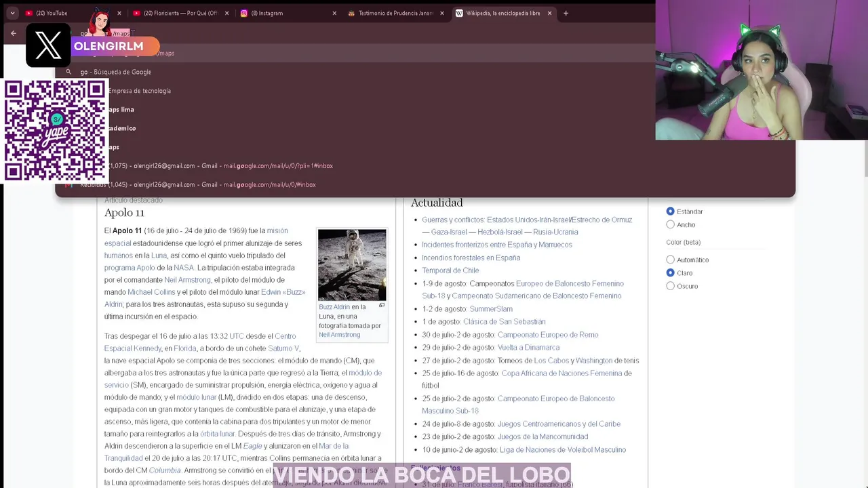Open the Saturno V link
Screen dimensions: 868x488
[283, 348]
